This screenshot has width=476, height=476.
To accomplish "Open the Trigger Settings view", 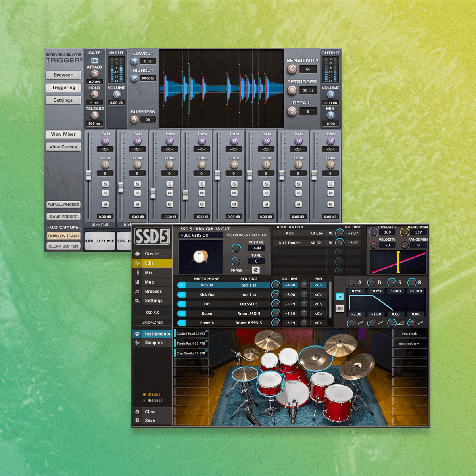I will (63, 100).
